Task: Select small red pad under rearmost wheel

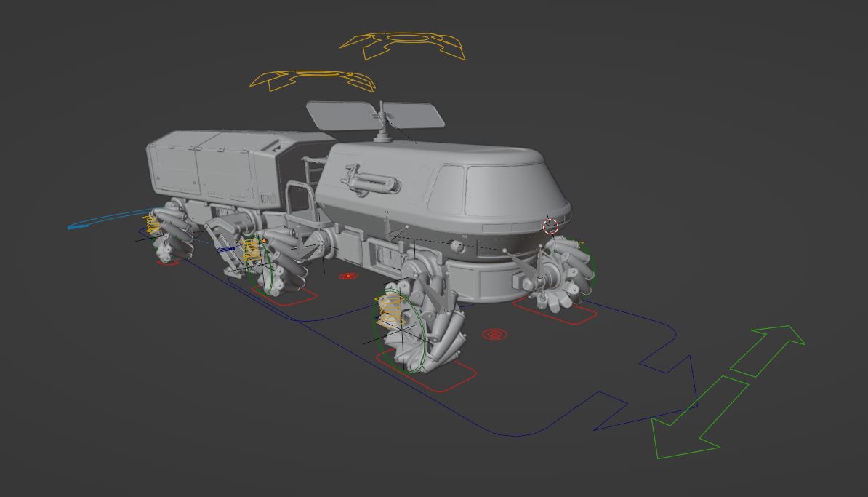Action: click(x=168, y=263)
